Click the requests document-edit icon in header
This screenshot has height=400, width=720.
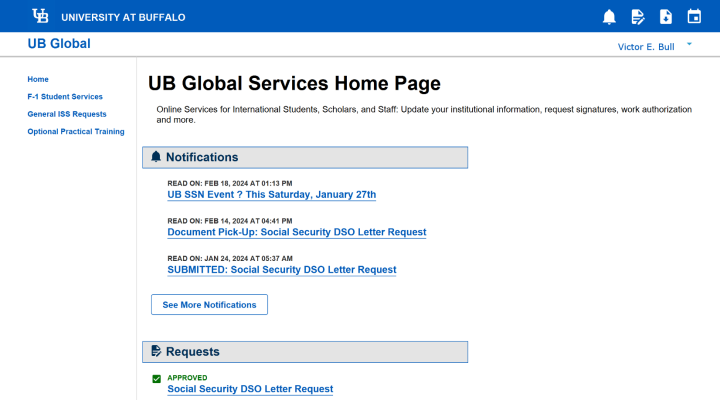coord(638,16)
